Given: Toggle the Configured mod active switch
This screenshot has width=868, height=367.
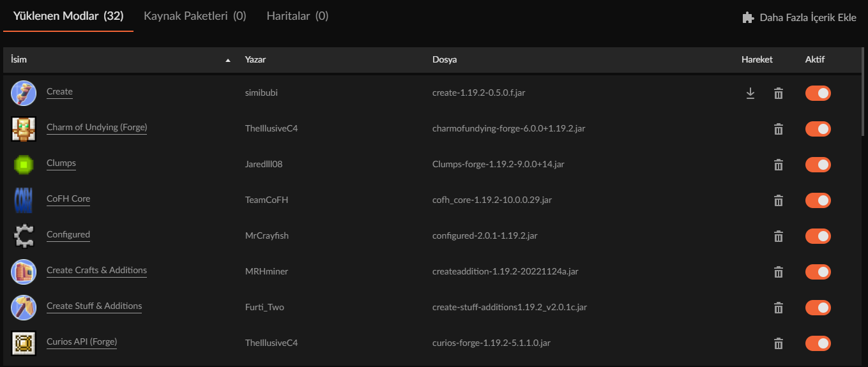Looking at the screenshot, I should pyautogui.click(x=818, y=236).
